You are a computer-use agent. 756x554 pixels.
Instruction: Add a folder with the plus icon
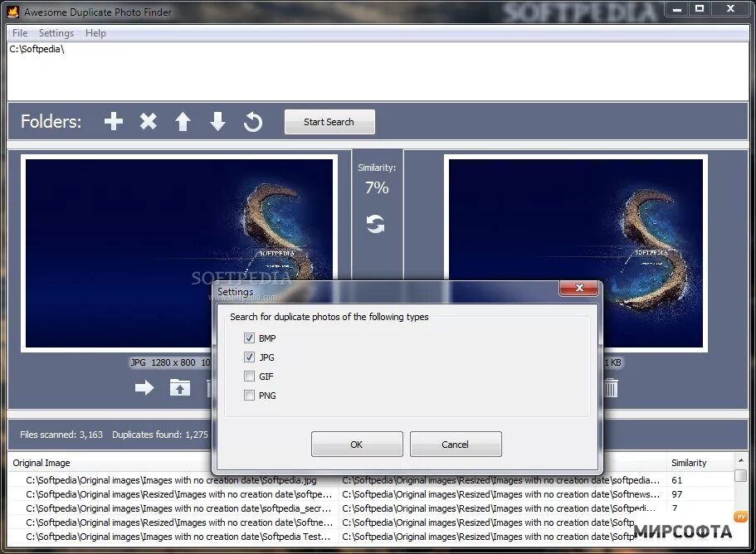[114, 121]
